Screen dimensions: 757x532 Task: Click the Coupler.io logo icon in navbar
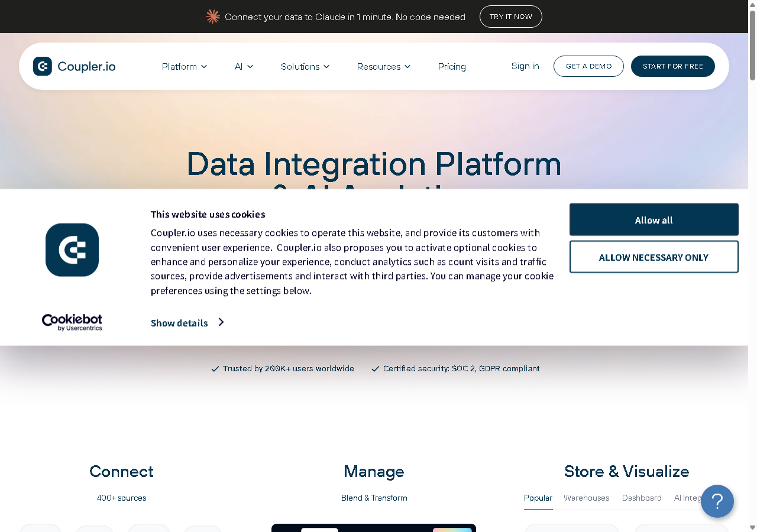coord(43,66)
